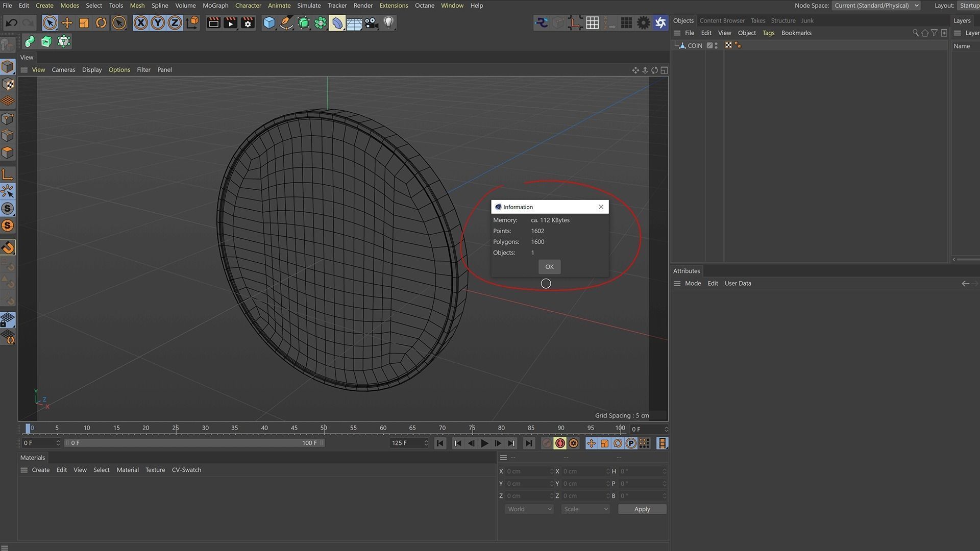Select the Rotate tool icon
Image resolution: width=980 pixels, height=551 pixels.
(101, 23)
